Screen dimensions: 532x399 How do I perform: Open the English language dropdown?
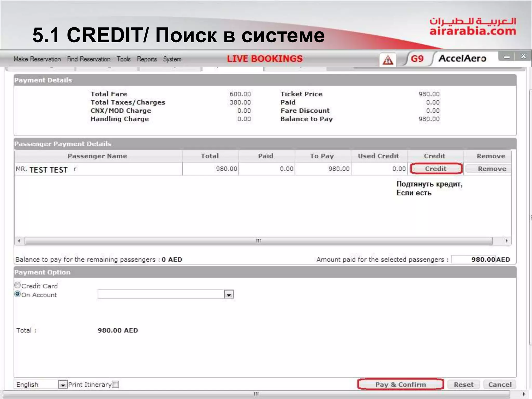coord(63,385)
